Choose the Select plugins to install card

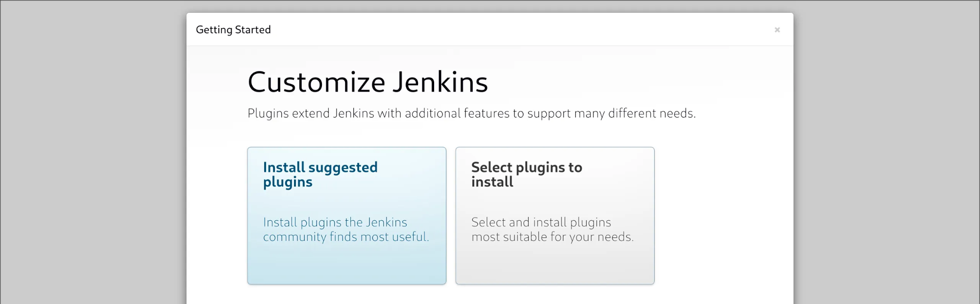coord(555,215)
